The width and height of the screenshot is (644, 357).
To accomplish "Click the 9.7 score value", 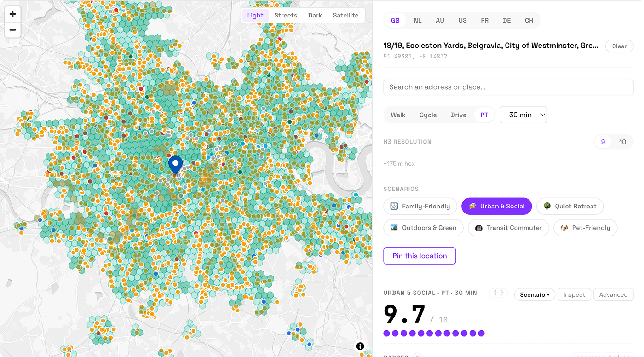I will [x=404, y=315].
